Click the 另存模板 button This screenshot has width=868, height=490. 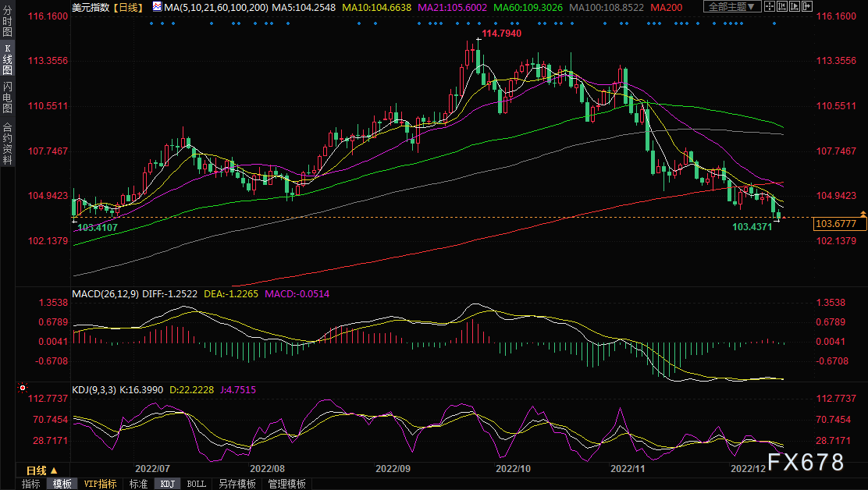[237, 484]
